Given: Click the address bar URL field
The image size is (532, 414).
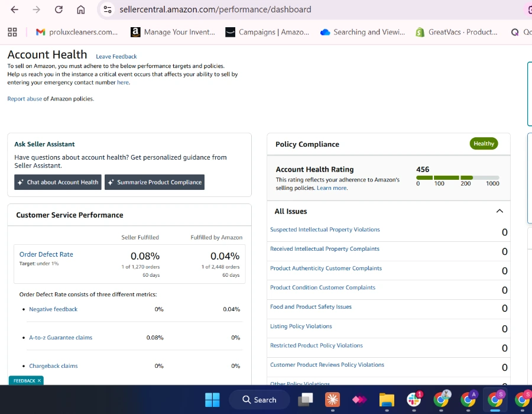Looking at the screenshot, I should click(x=215, y=9).
